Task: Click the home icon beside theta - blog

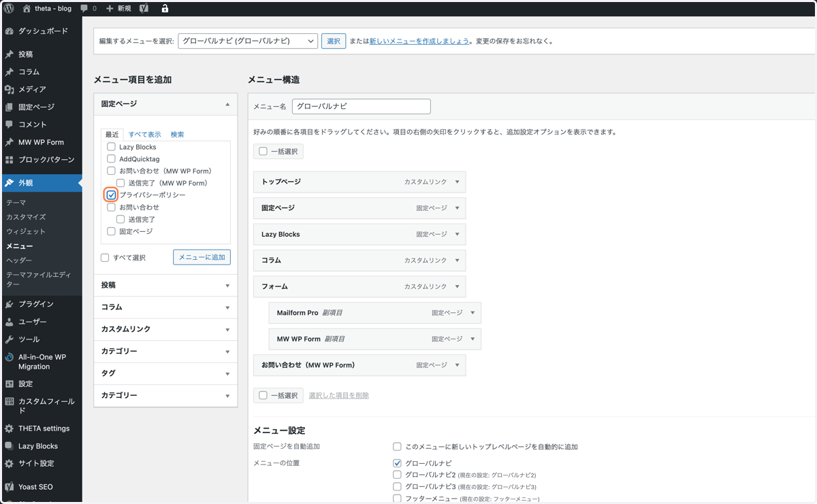Action: tap(27, 8)
